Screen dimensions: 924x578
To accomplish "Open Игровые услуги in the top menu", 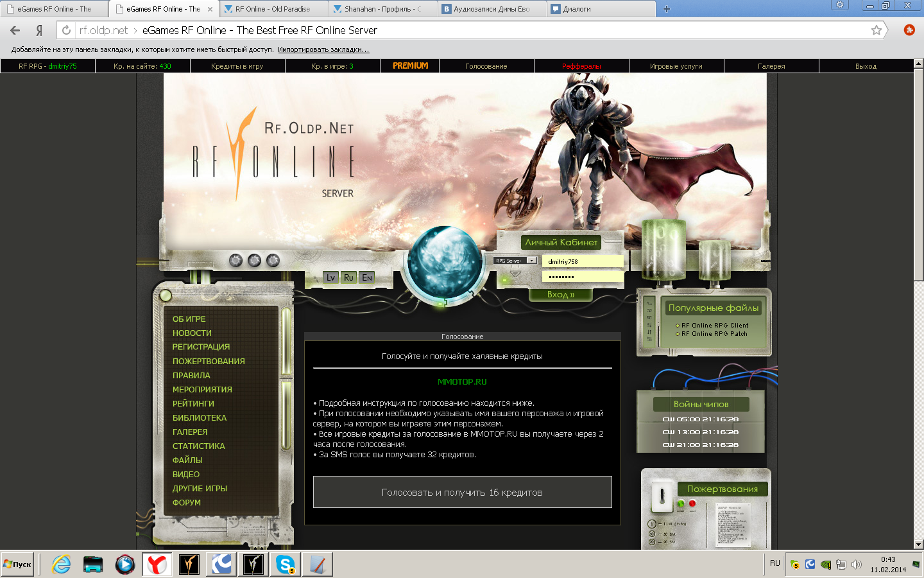I will pos(676,66).
